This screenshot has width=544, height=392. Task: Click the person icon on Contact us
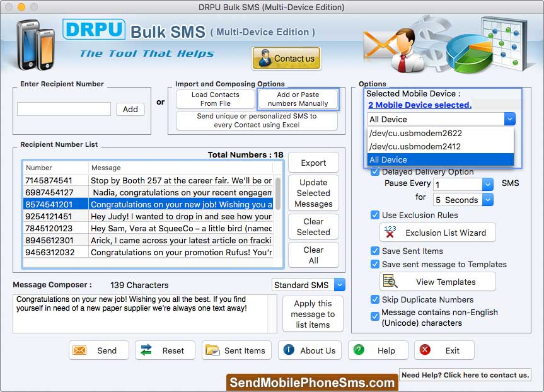265,58
